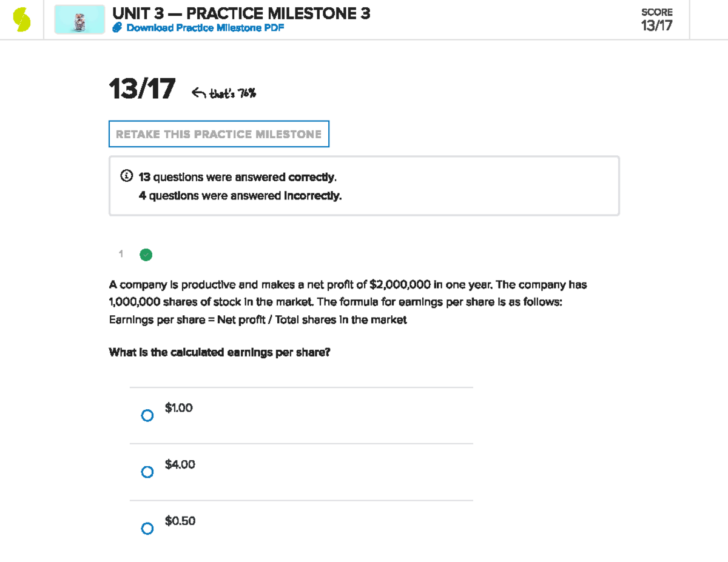
Task: Click the Sophia logo icon
Action: tap(23, 19)
